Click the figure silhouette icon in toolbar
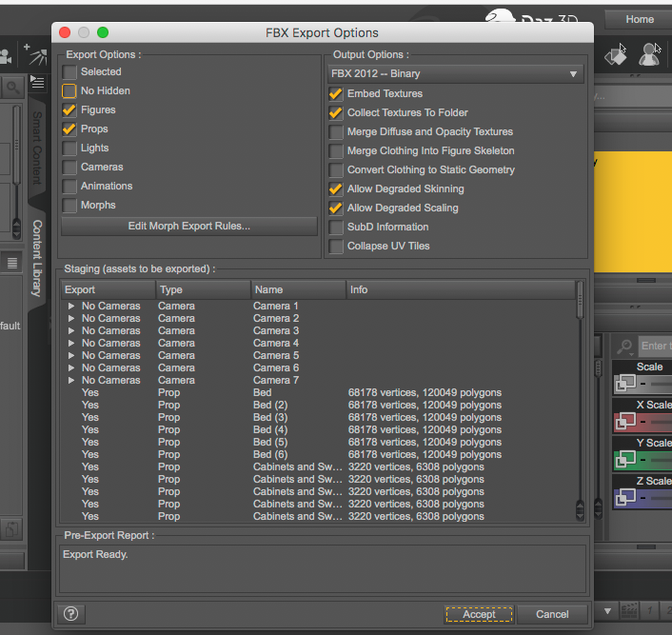The image size is (672, 635). (650, 54)
